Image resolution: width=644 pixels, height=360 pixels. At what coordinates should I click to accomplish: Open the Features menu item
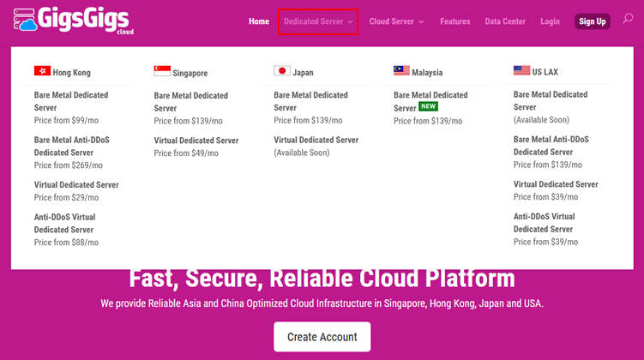(x=455, y=21)
